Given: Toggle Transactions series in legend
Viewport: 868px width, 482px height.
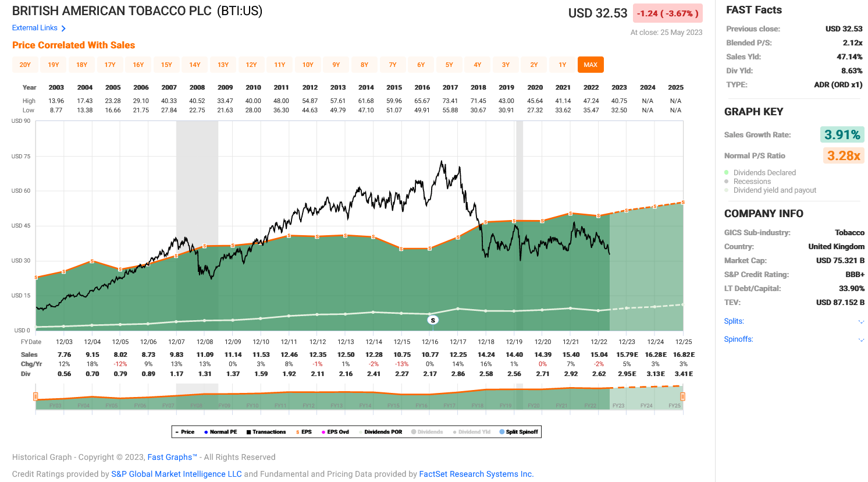Looking at the screenshot, I should click(266, 432).
